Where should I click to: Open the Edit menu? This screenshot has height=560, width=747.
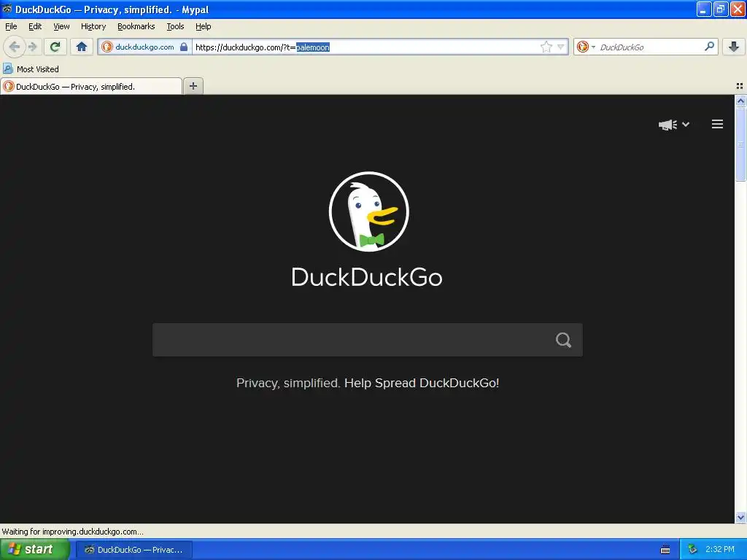35,26
